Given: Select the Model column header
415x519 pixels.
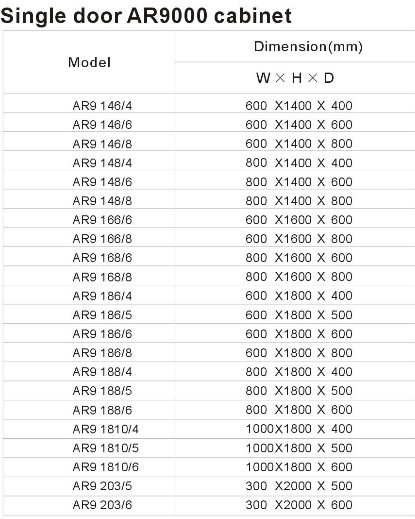Looking at the screenshot, I should [x=89, y=62].
